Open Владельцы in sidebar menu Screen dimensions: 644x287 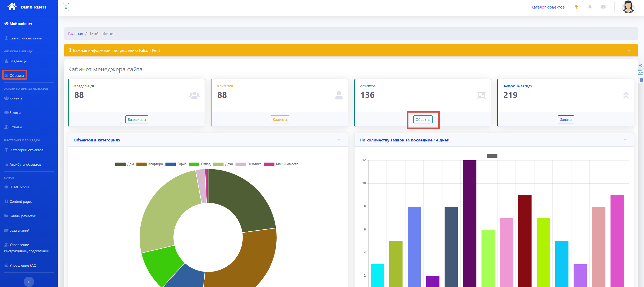coord(18,61)
